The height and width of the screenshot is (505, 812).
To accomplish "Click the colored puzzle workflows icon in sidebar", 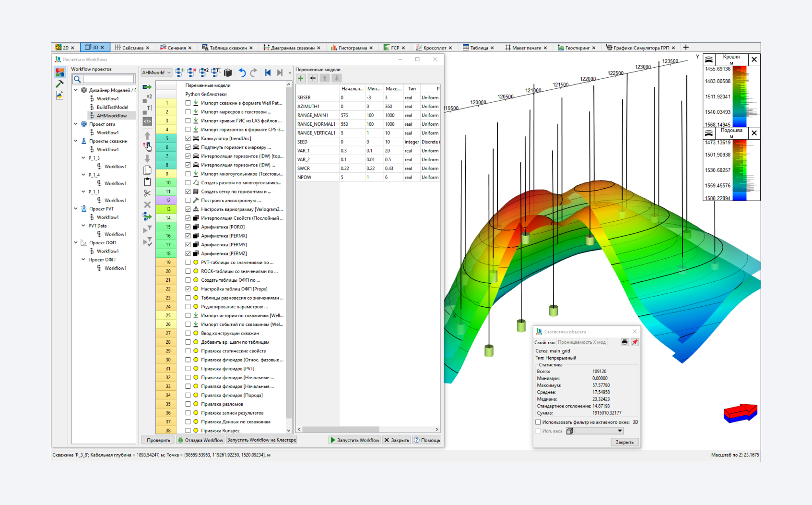I will click(59, 72).
